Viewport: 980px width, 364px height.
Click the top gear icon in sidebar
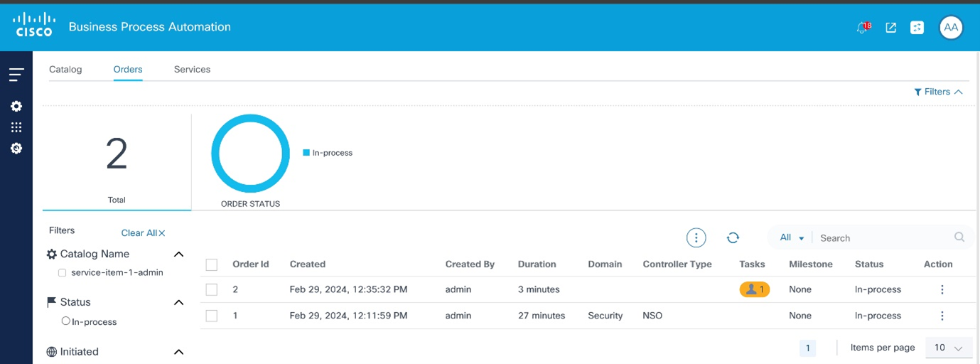tap(16, 106)
